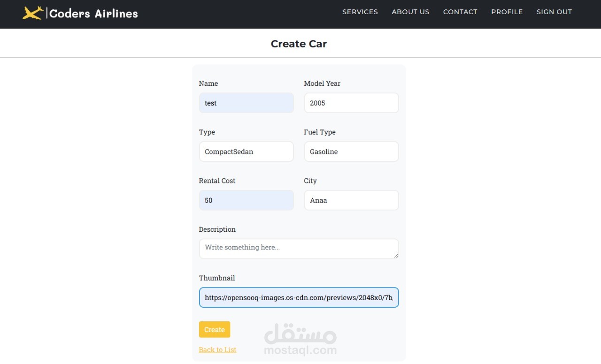
Task: Click the Name field containing test
Action: [x=247, y=103]
